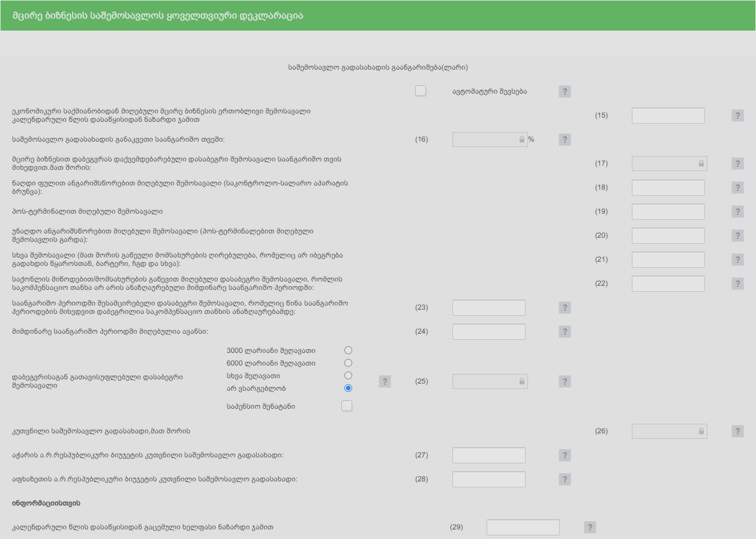Select არ ვსარგებლობ radio option
The image size is (756, 539).
[348, 388]
